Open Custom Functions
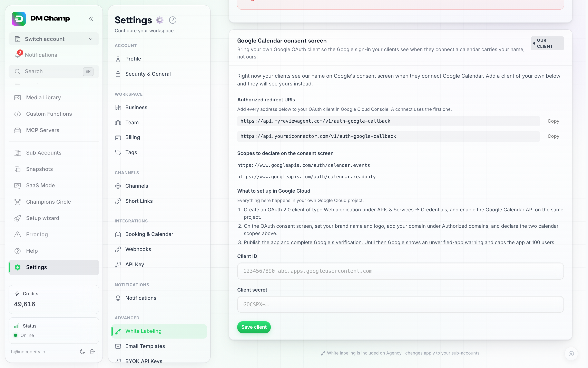This screenshot has width=588, height=368. point(54,114)
